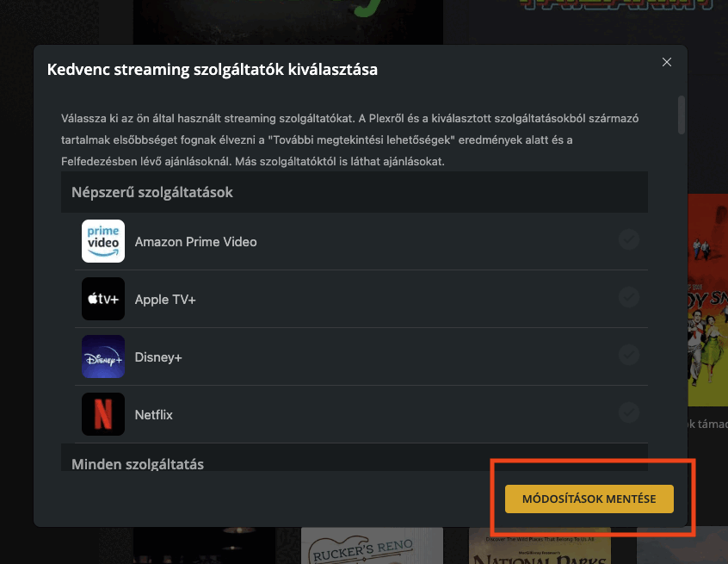Image resolution: width=728 pixels, height=564 pixels.
Task: Select the Netflix label
Action: point(154,414)
